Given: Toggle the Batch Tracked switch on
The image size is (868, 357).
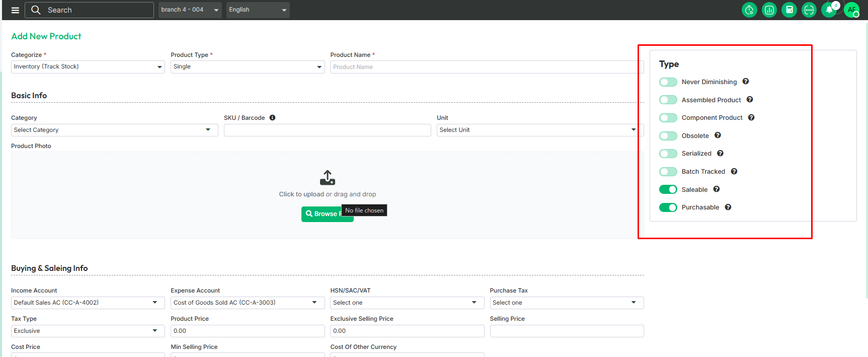Looking at the screenshot, I should tap(668, 172).
